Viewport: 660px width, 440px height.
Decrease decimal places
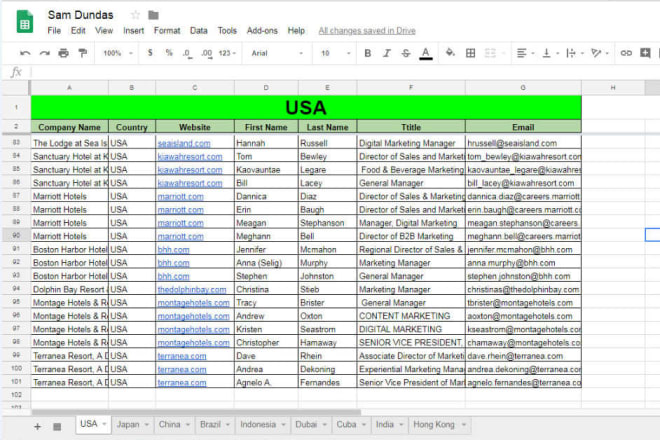click(x=187, y=53)
